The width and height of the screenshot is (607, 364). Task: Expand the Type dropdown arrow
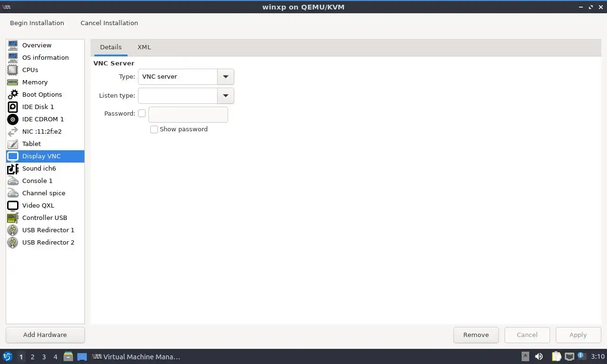226,77
